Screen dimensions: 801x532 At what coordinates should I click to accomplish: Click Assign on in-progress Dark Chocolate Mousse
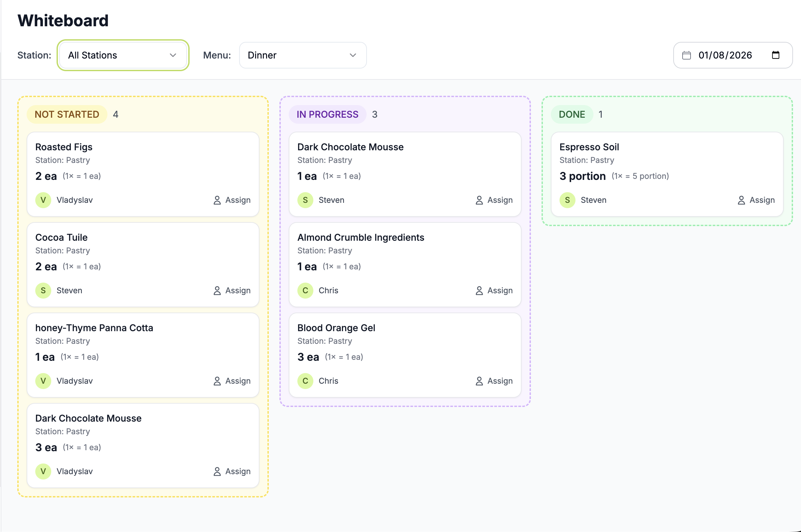tap(494, 200)
